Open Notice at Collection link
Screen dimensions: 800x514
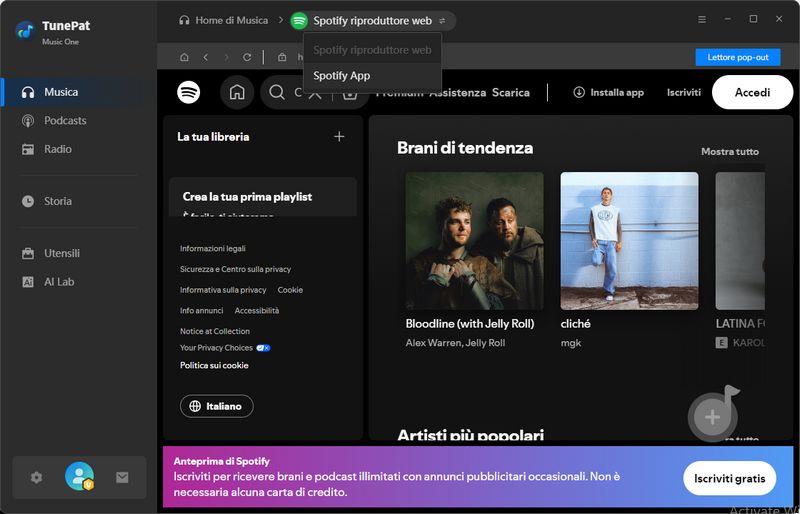(215, 331)
